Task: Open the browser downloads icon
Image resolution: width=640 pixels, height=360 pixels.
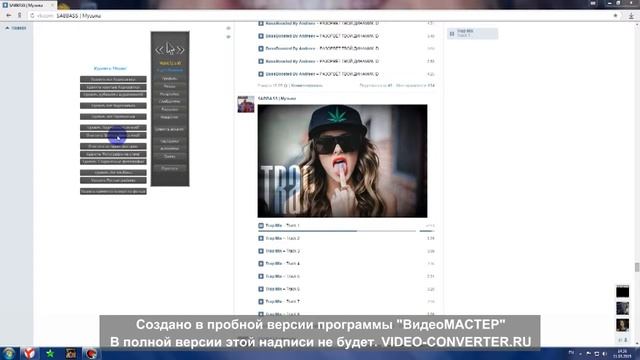Action: 631,16
